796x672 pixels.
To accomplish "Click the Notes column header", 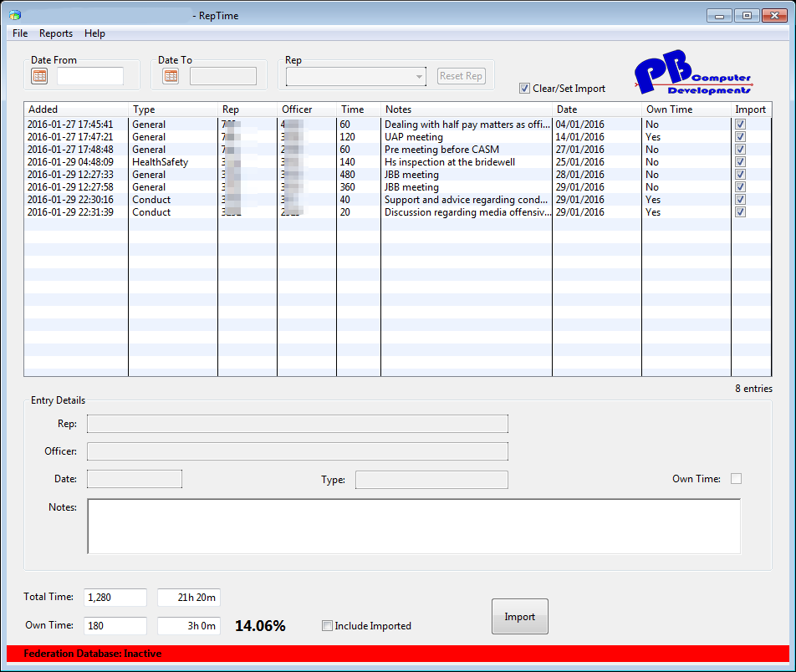I will tap(466, 109).
